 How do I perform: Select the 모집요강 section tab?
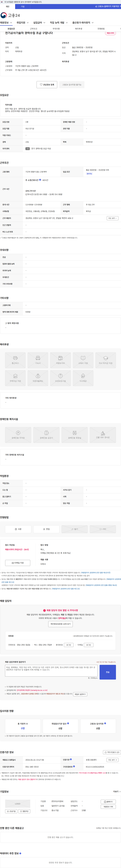pos(11,29)
